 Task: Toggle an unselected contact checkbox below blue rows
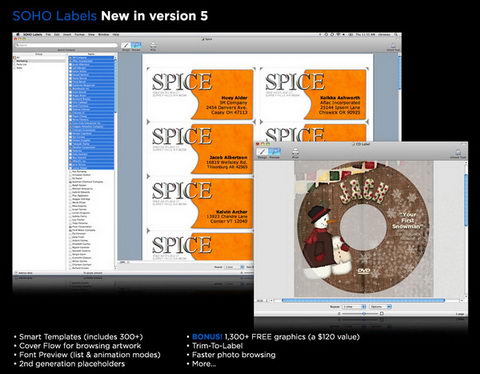pos(70,172)
